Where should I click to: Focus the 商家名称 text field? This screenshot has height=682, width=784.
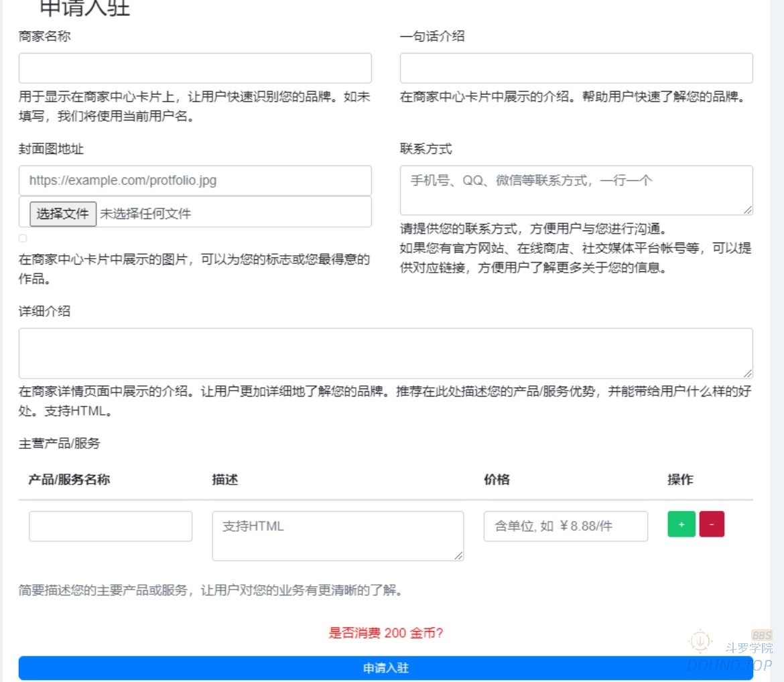click(x=195, y=68)
